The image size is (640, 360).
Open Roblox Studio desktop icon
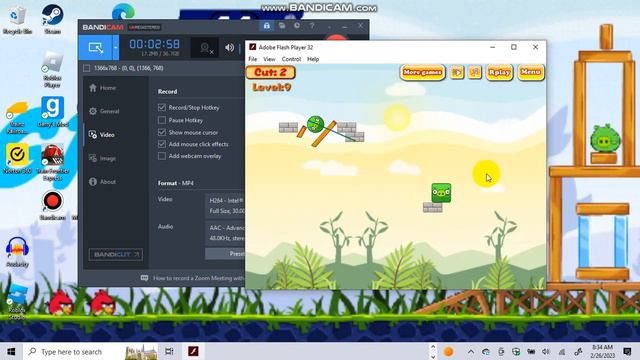[17, 302]
